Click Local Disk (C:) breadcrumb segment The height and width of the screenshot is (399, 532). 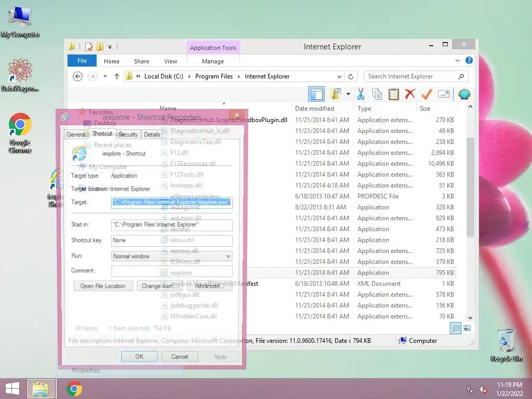point(164,76)
